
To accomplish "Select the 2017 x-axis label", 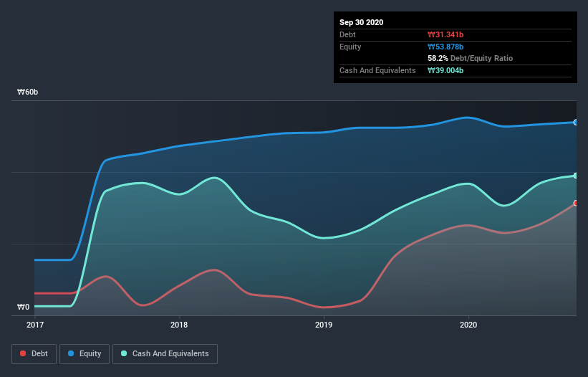I will tap(35, 325).
